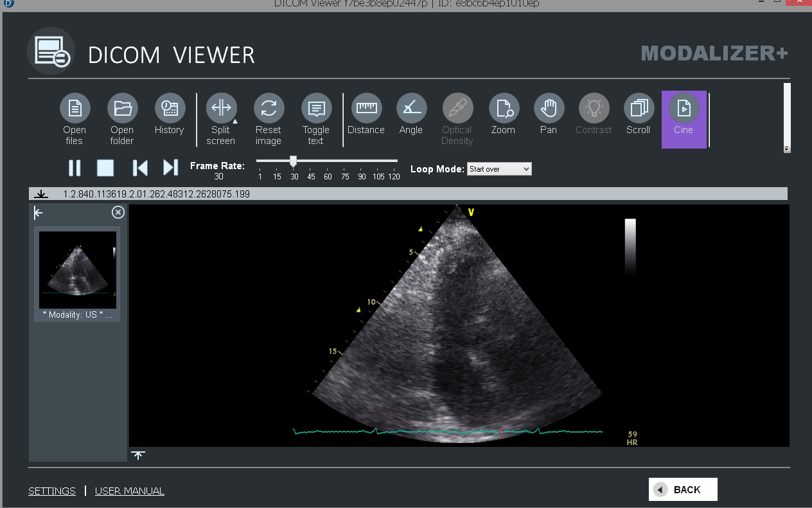The height and width of the screenshot is (508, 812).
Task: Toggle text overlay on the image
Action: 316,109
